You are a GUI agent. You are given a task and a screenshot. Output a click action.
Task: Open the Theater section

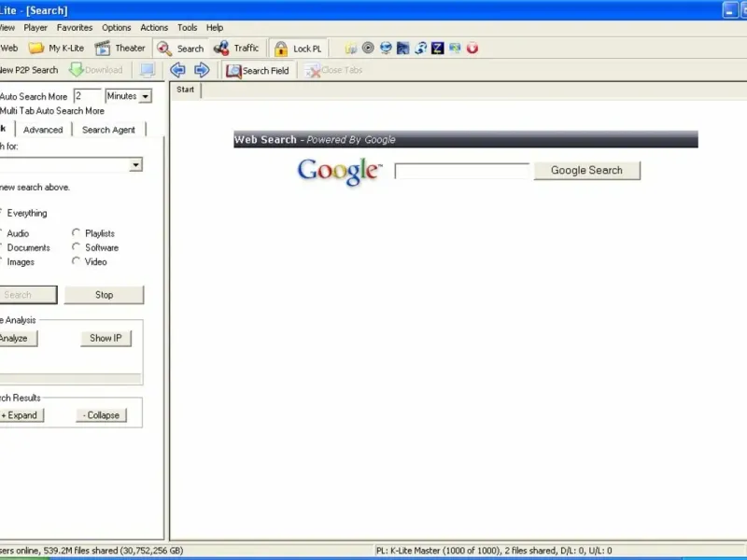[x=120, y=49]
